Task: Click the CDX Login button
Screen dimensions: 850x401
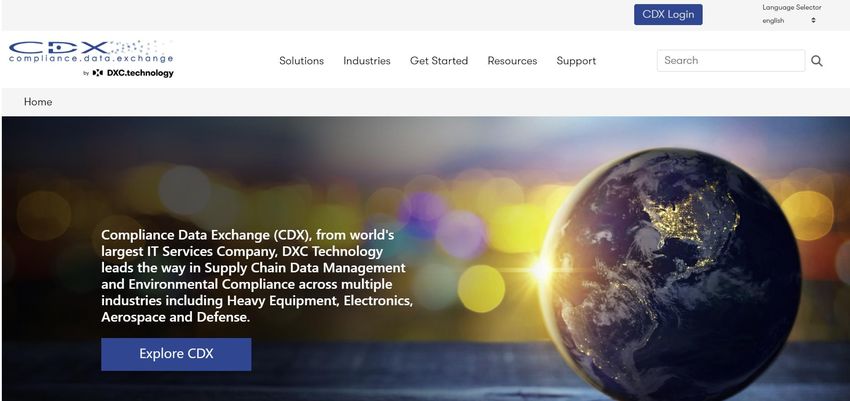Action: click(668, 15)
